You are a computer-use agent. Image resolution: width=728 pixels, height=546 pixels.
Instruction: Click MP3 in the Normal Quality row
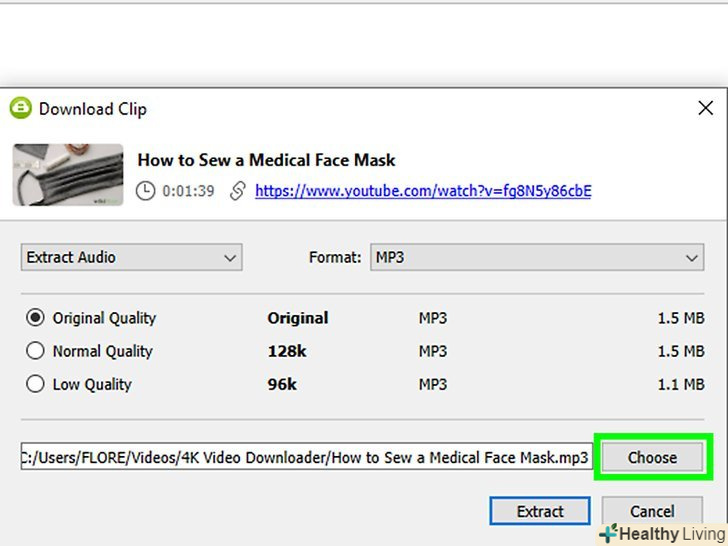(x=433, y=351)
